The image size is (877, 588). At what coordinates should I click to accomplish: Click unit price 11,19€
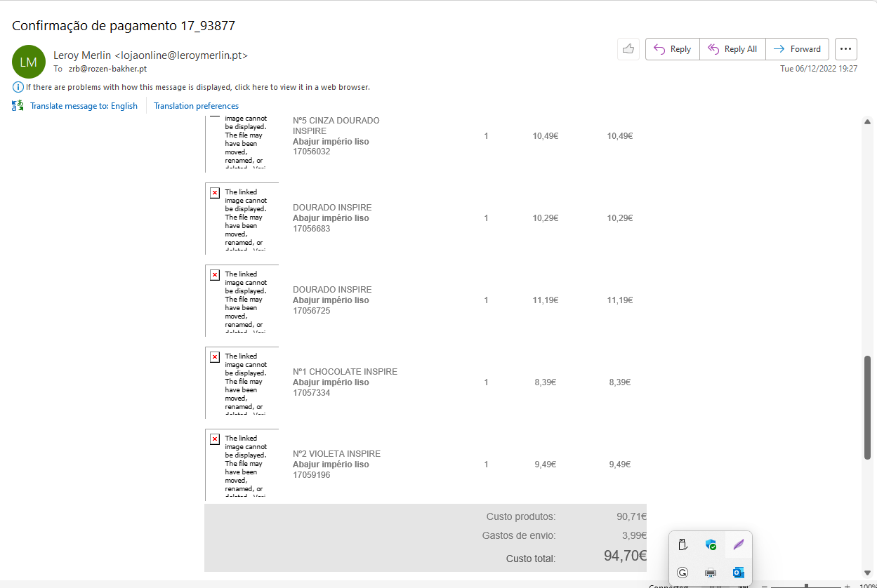[546, 300]
